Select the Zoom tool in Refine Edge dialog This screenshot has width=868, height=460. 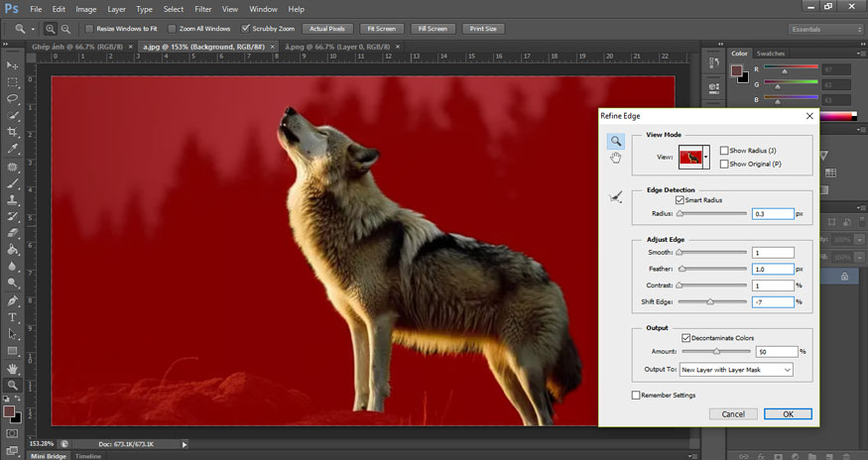pyautogui.click(x=615, y=142)
